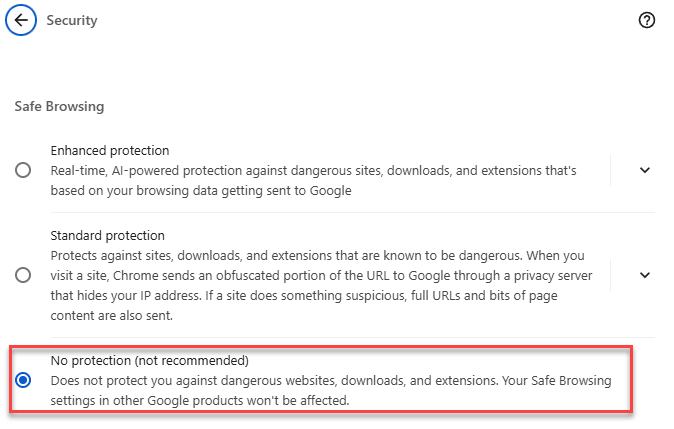Click the 'that hides your IP address' text line
The image size is (674, 429).
coord(304,295)
